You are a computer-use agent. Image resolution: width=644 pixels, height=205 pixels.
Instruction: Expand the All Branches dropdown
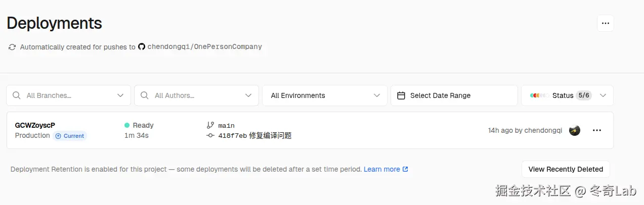click(120, 95)
